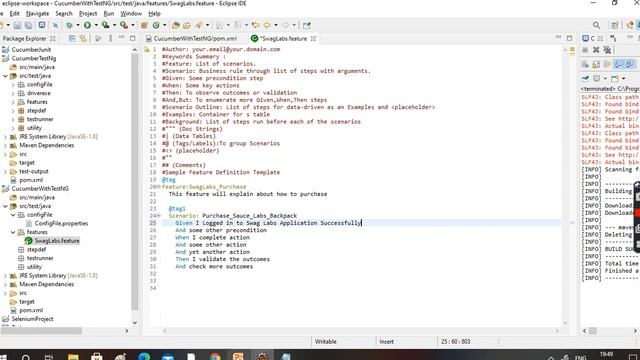Open the Run button dropdown arrow
Image resolution: width=640 pixels, height=360 pixels.
(96, 25)
